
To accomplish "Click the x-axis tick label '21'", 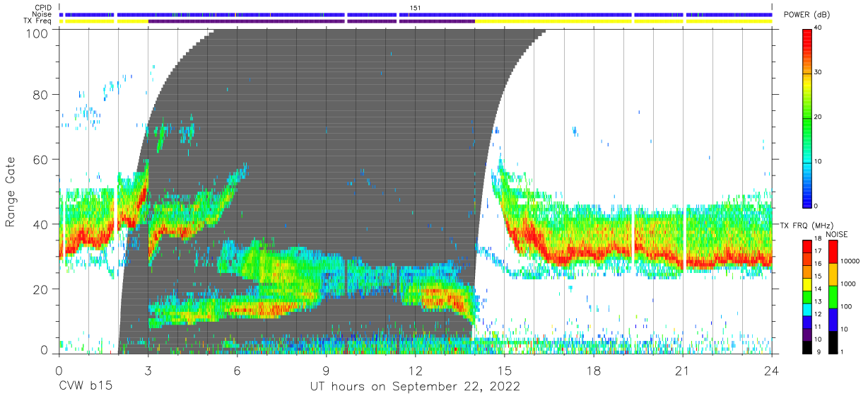I will coord(683,371).
